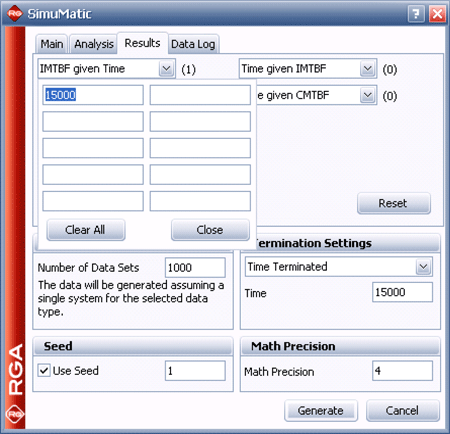450x434 pixels.
Task: Click the Close button in popup
Action: click(x=210, y=230)
